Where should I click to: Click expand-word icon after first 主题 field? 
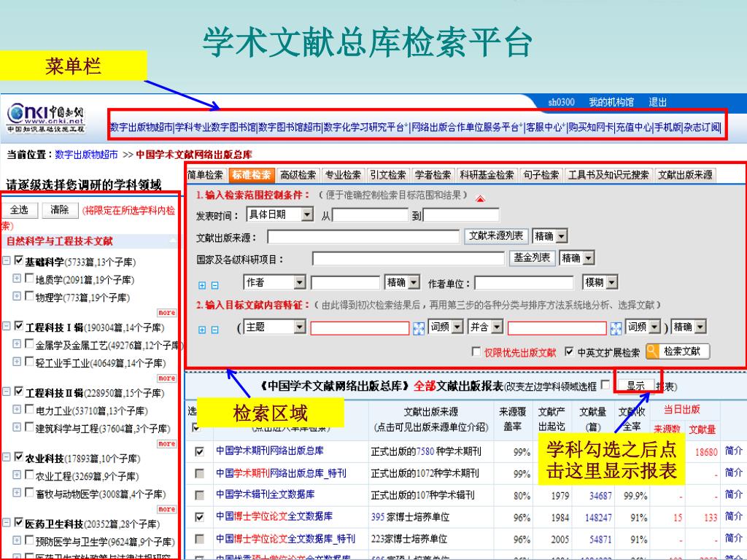coord(418,328)
